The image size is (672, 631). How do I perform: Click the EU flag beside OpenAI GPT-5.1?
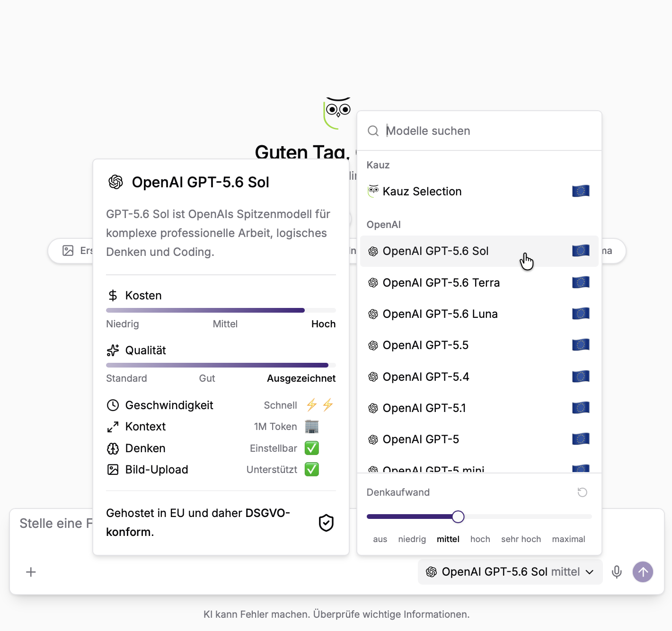(x=581, y=408)
